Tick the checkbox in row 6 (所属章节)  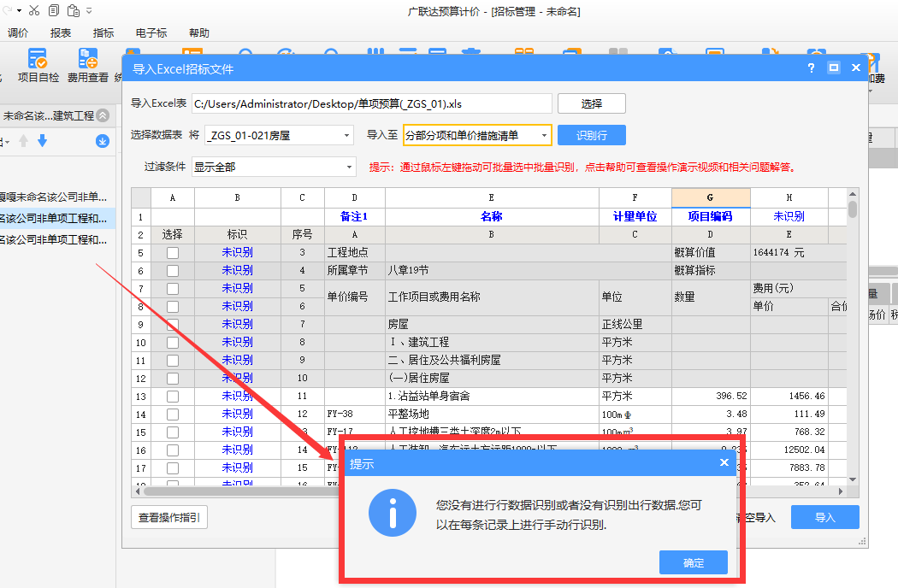(x=173, y=270)
